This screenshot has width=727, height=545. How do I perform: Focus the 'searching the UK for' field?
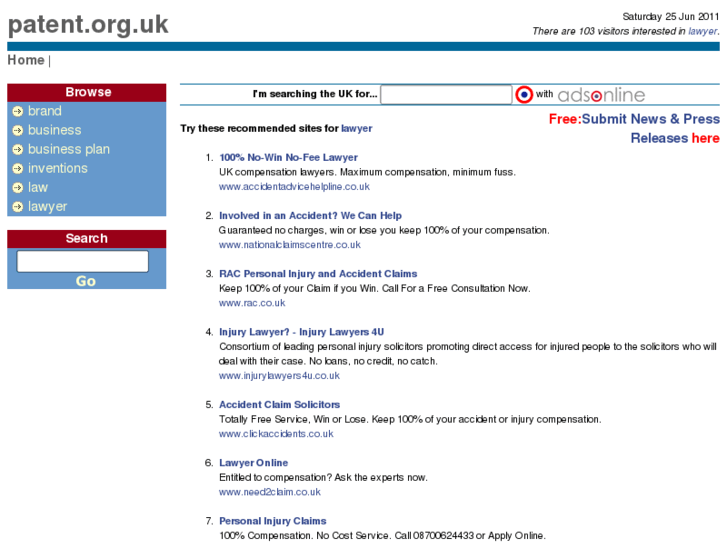pyautogui.click(x=446, y=95)
